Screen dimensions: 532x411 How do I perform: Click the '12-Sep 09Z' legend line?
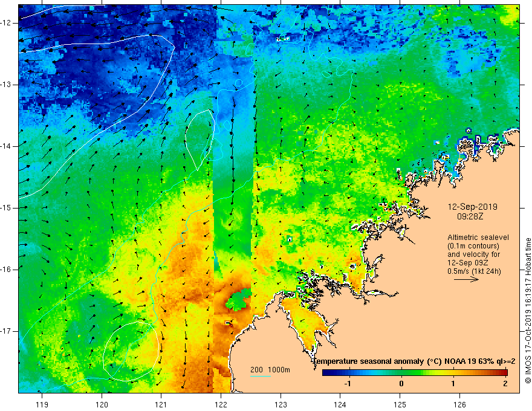click(x=467, y=263)
